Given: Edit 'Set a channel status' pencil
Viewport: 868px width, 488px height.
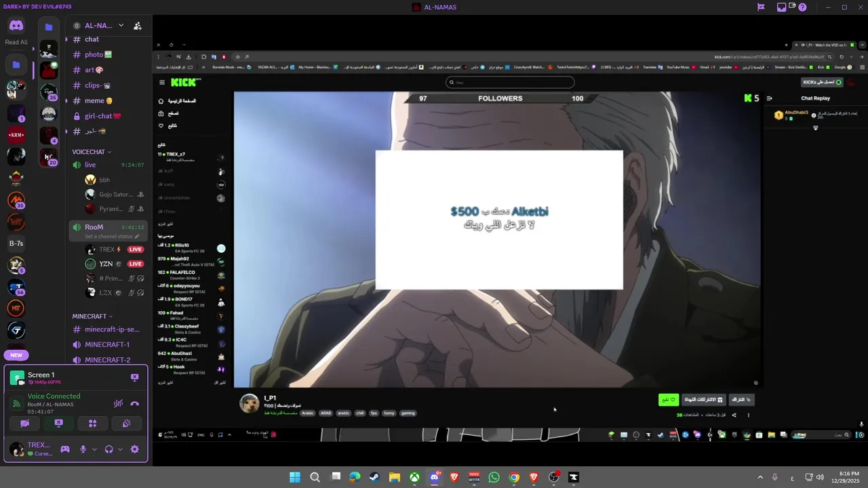Looking at the screenshot, I should 137,237.
